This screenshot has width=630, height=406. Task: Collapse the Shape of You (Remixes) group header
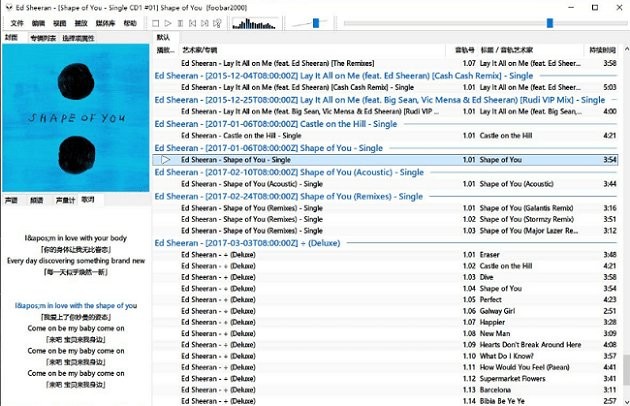[x=288, y=196]
